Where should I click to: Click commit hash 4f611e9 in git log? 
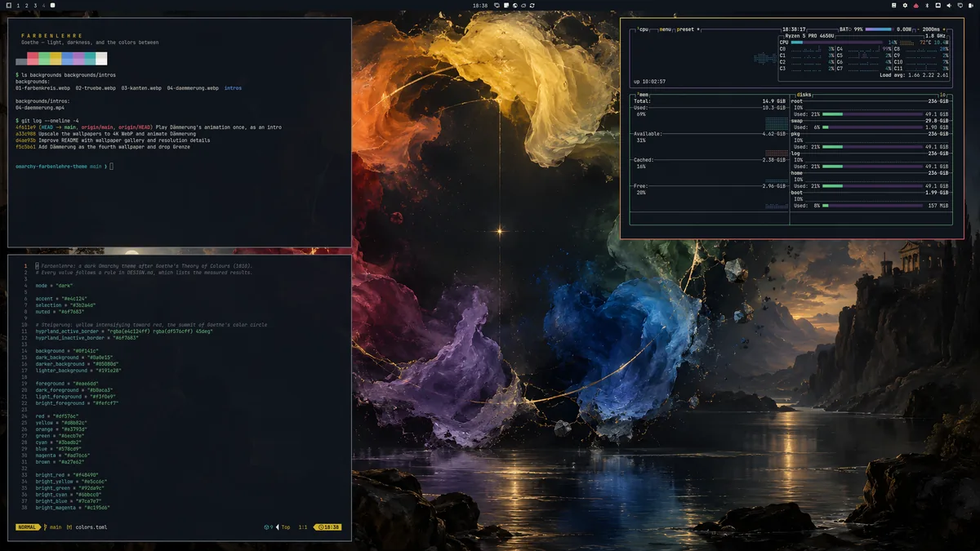point(26,127)
